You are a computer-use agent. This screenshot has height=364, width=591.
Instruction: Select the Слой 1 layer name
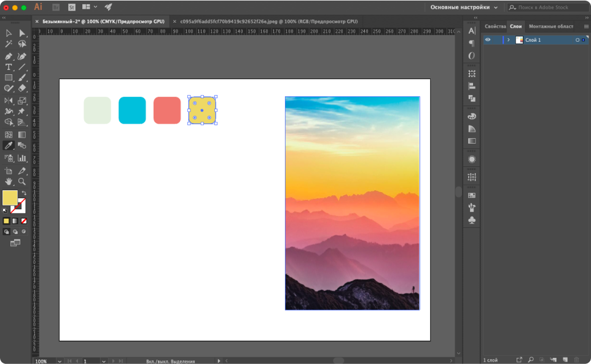(x=533, y=40)
